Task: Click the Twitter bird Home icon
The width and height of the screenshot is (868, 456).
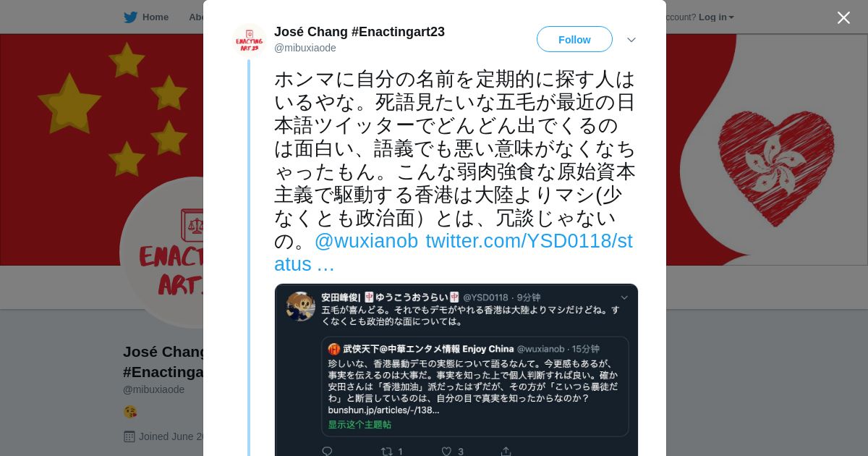Action: tap(130, 17)
